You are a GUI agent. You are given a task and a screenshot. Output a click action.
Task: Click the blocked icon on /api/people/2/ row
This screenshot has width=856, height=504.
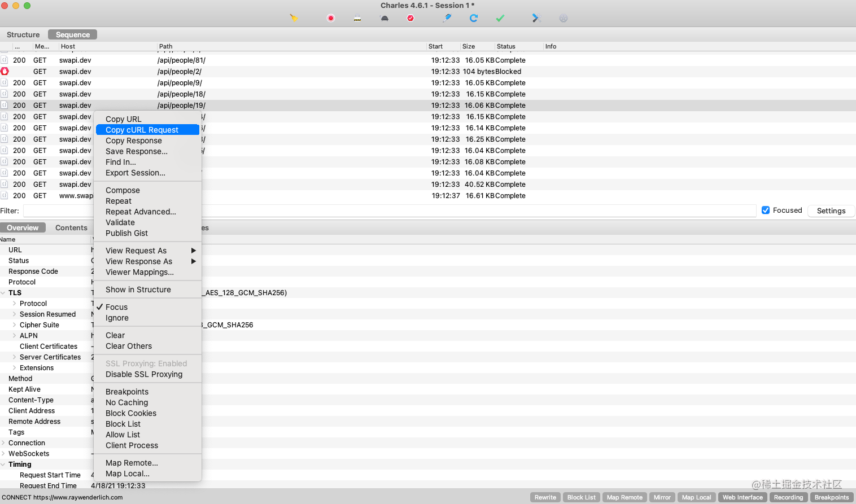[5, 71]
